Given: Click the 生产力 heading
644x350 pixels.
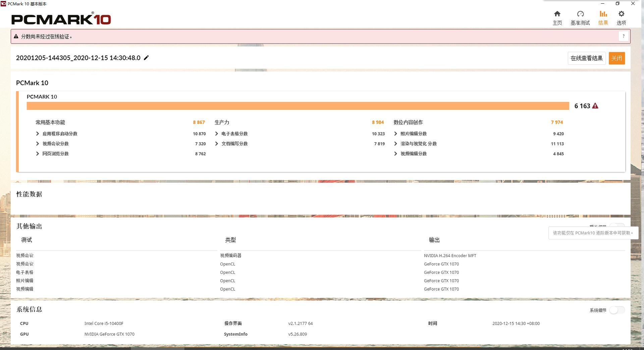Looking at the screenshot, I should (222, 122).
